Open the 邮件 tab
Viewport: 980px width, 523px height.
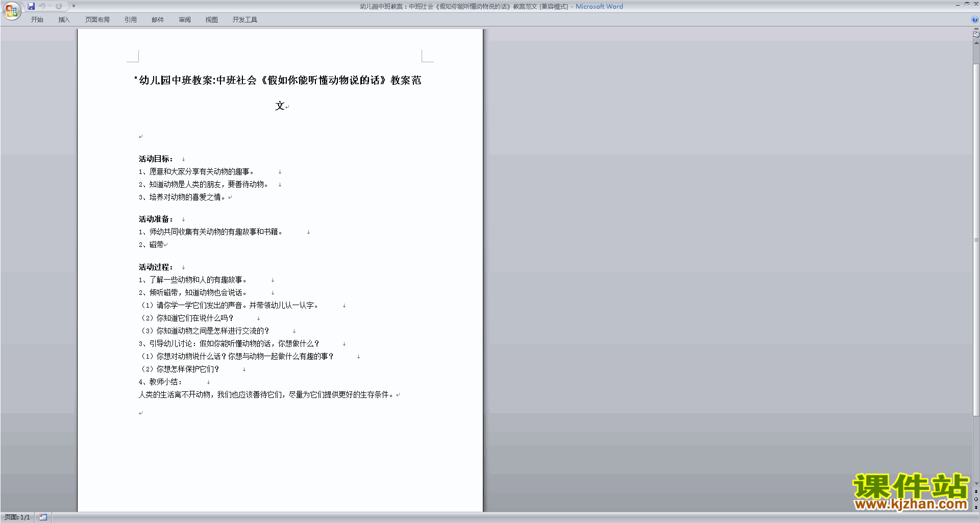158,20
